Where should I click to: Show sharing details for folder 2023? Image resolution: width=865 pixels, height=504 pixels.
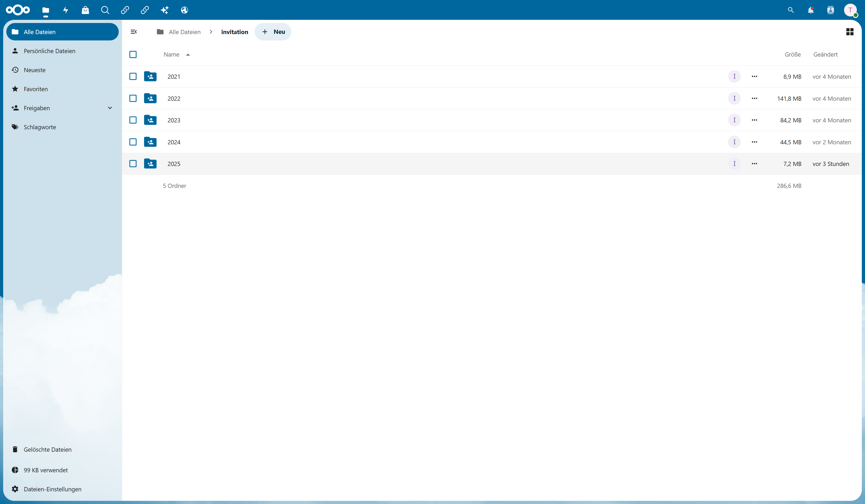[x=734, y=120]
